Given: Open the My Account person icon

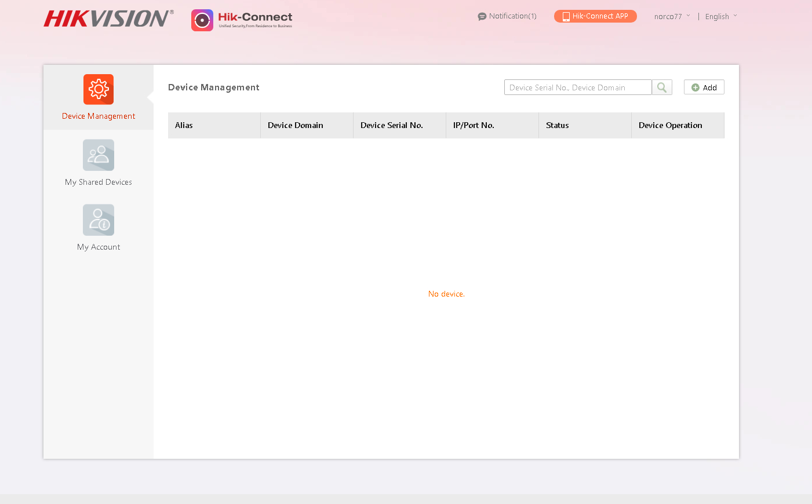Looking at the screenshot, I should point(99,220).
